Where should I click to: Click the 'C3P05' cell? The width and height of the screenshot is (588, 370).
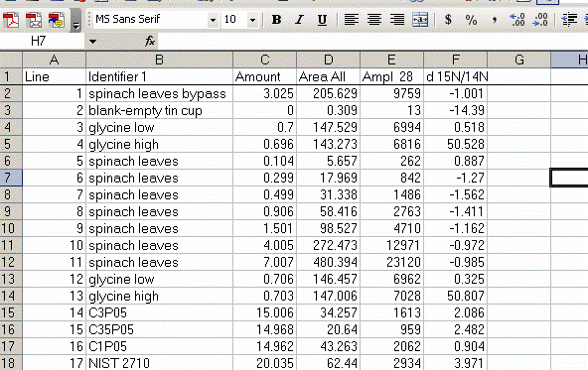pos(159,312)
